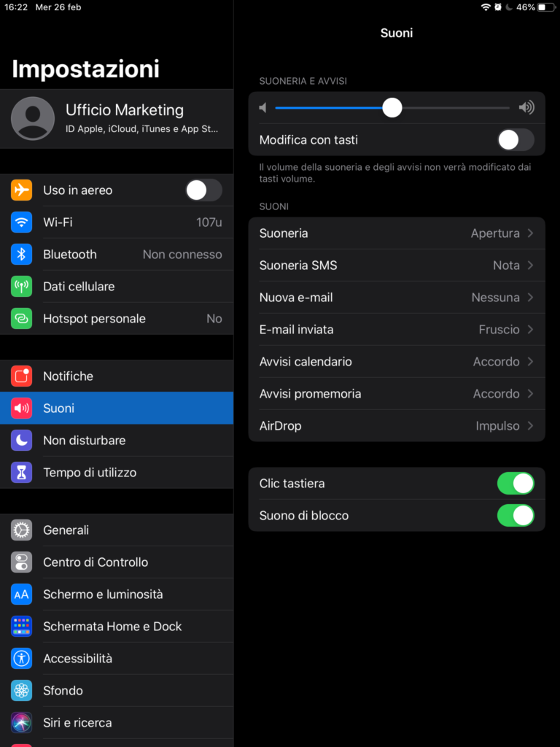Click the ringer volume slider knob
This screenshot has height=747, width=560.
pyautogui.click(x=392, y=108)
